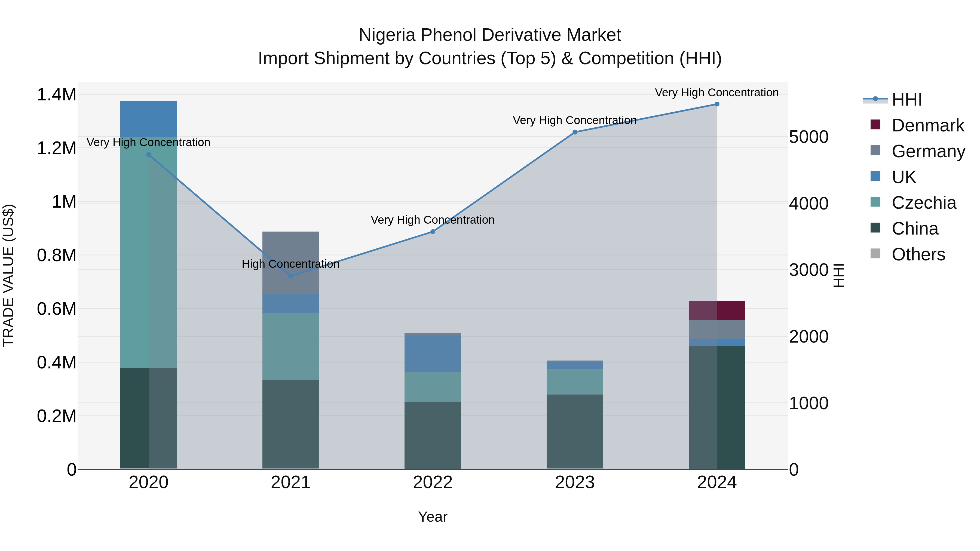Select the UK segment of the 2020 bar
This screenshot has width=980, height=551.
click(149, 119)
